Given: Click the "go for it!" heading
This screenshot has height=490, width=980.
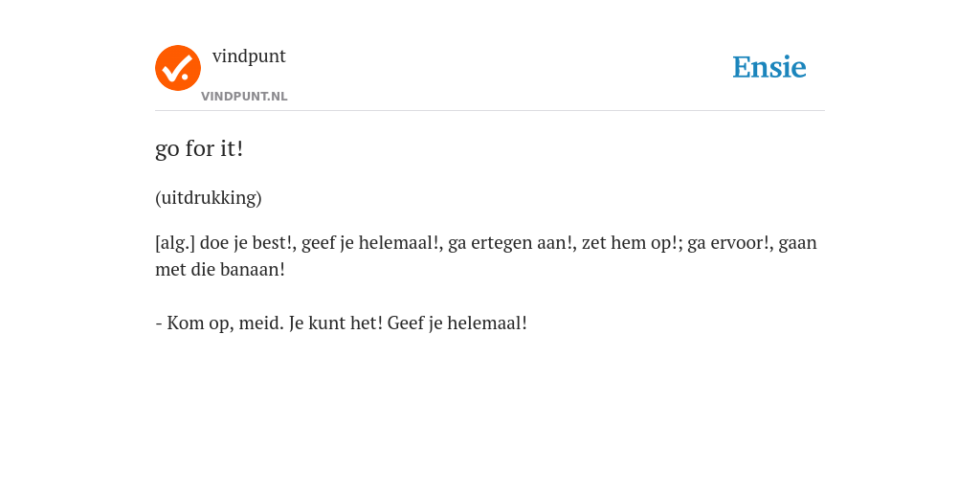Looking at the screenshot, I should (x=199, y=149).
